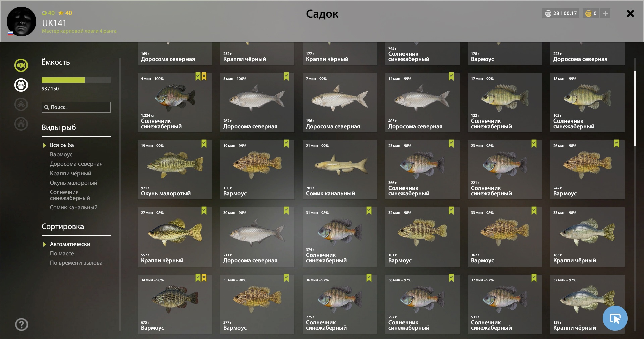This screenshot has width=644, height=339.
Task: Show Вся рыба filter
Action: [62, 145]
